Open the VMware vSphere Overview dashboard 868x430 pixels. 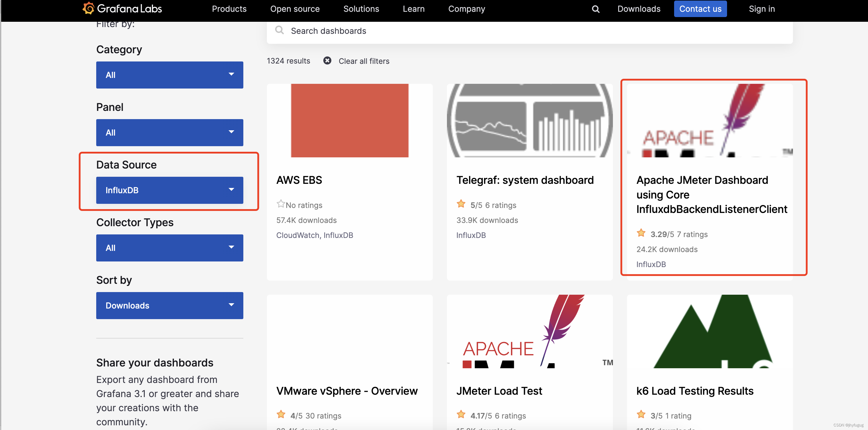tap(347, 390)
